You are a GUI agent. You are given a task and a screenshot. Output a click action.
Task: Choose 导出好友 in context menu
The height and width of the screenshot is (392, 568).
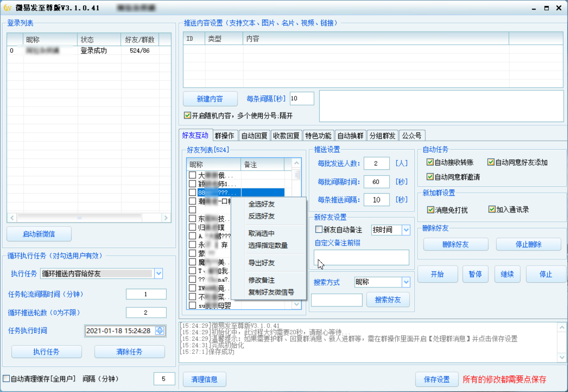click(x=261, y=263)
